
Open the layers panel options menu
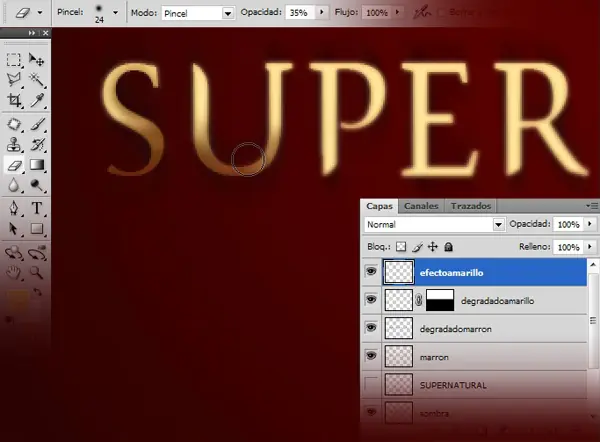click(x=592, y=206)
